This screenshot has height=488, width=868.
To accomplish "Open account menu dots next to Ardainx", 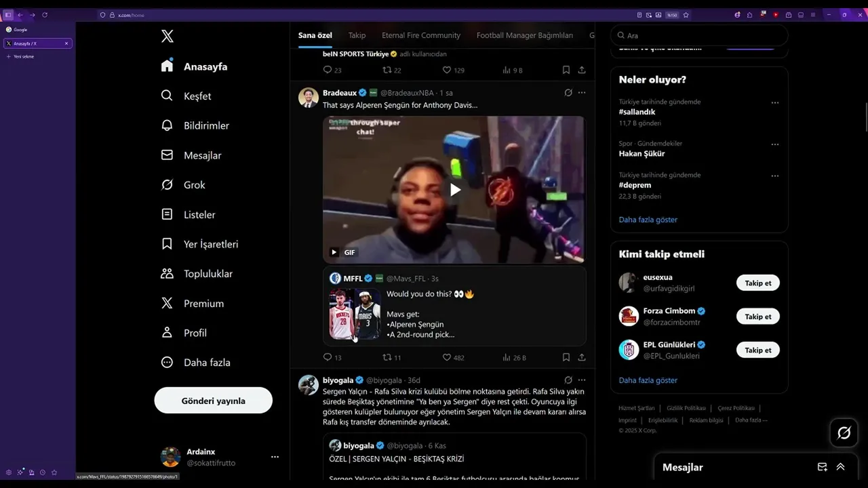I will pos(275,457).
